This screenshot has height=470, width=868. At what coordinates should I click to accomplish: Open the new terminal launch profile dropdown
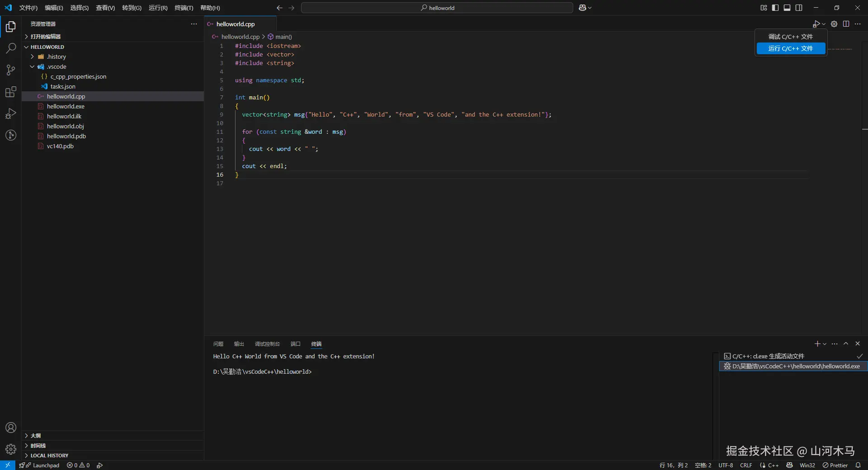[825, 344]
